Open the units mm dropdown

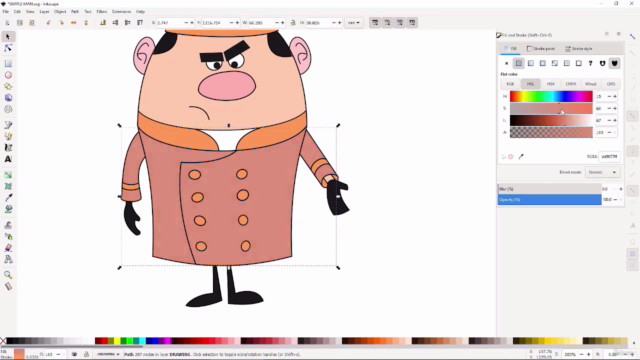tap(354, 23)
